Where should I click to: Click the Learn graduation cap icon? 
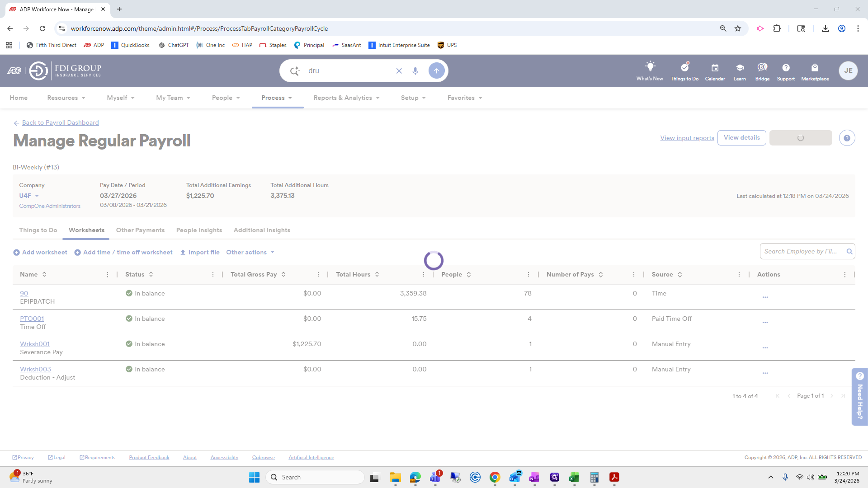[740, 68]
